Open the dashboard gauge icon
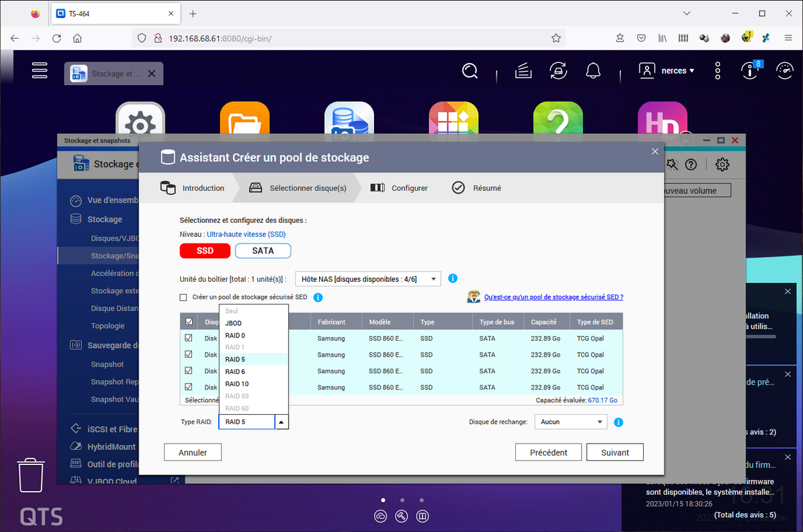The height and width of the screenshot is (532, 803). click(784, 70)
